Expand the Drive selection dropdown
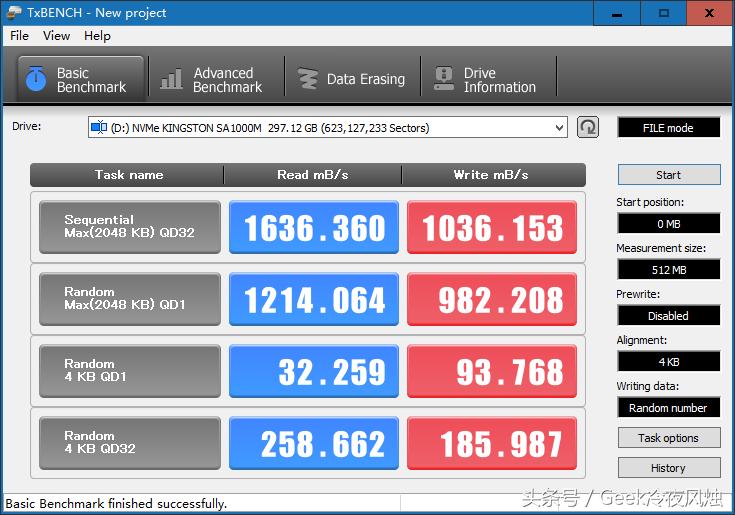The width and height of the screenshot is (735, 515). (x=558, y=127)
